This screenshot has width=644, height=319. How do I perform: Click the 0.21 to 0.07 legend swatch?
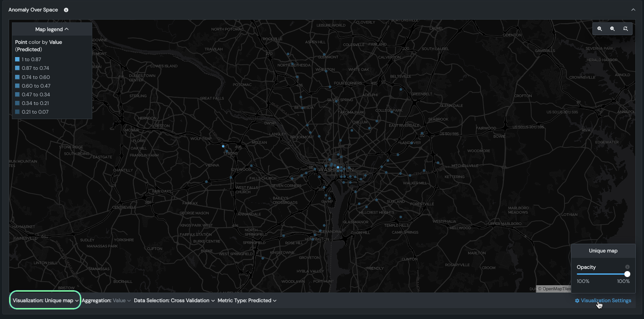pos(17,112)
